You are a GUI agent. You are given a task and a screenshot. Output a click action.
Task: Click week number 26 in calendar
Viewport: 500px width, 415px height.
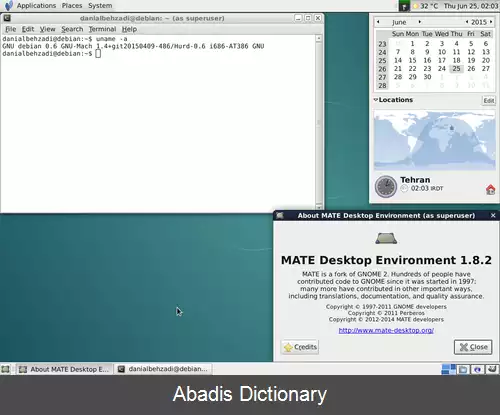point(382,69)
